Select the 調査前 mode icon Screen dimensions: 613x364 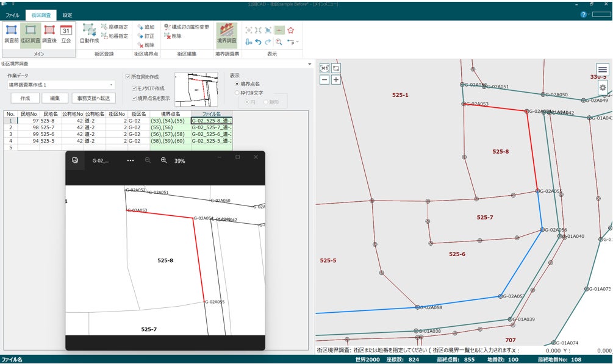pyautogui.click(x=12, y=34)
